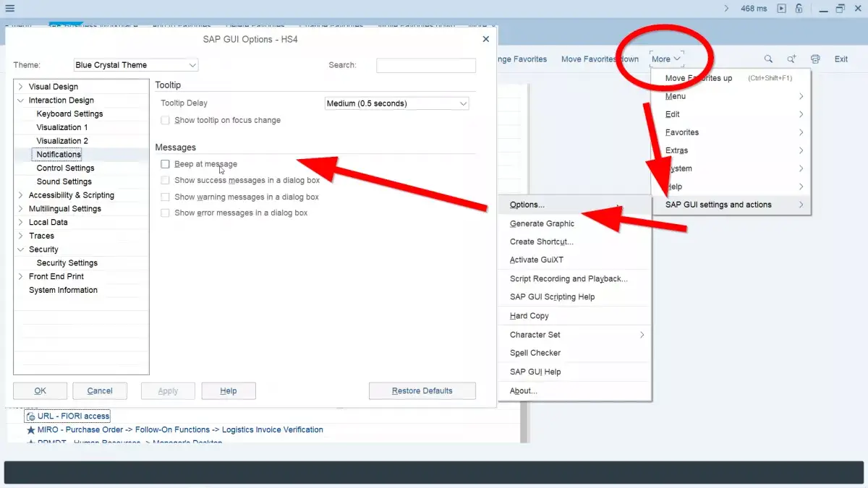Click the arrow icon left of 468 ms
Screen dimensions: 868x488
tap(727, 9)
